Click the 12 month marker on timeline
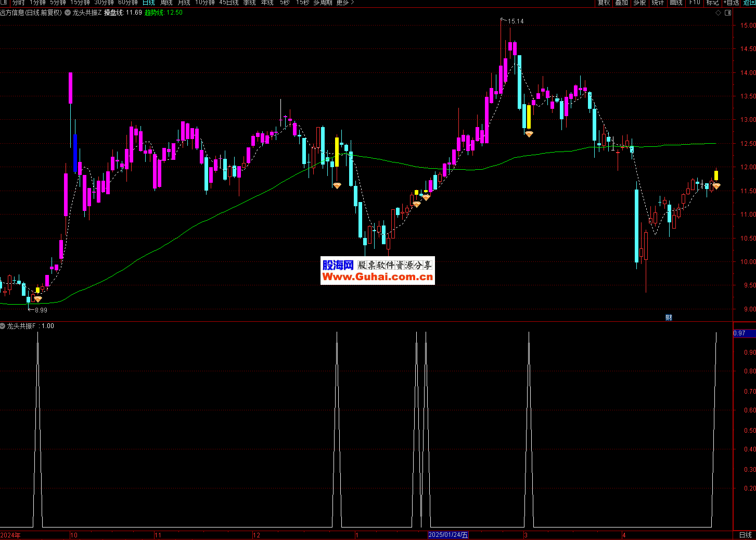 pos(256,535)
